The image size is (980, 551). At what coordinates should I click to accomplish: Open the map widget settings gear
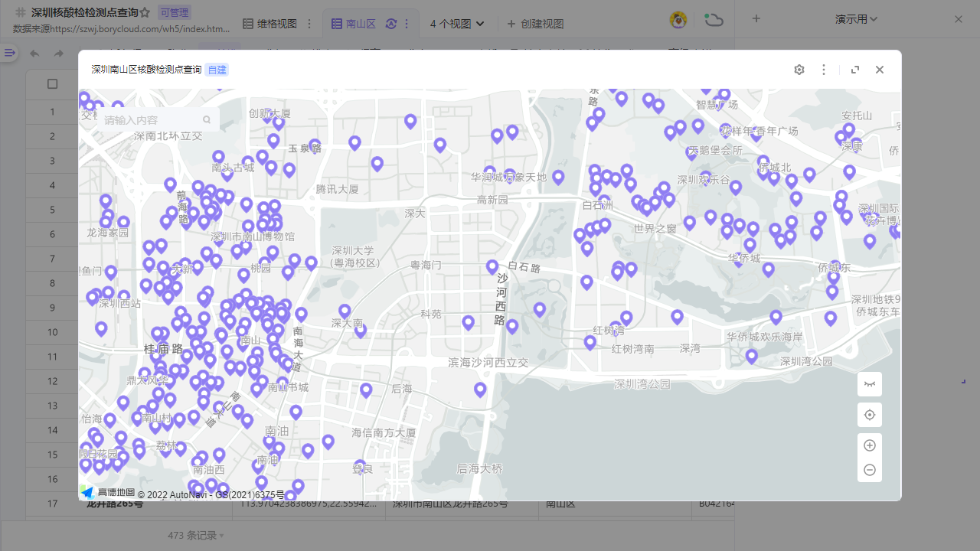point(799,70)
